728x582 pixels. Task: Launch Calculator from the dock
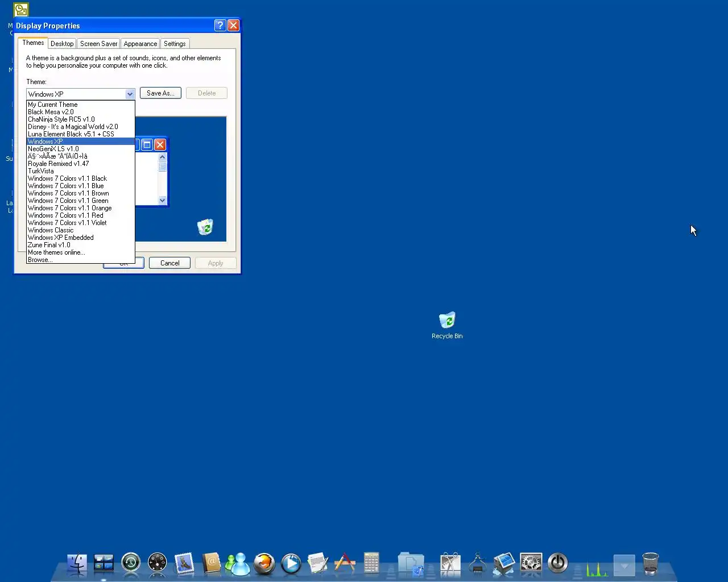[371, 563]
